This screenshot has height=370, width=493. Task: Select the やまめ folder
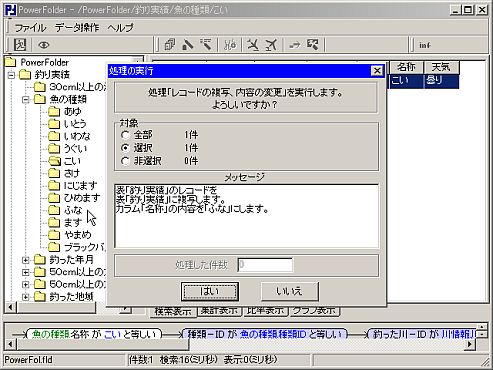(x=70, y=235)
